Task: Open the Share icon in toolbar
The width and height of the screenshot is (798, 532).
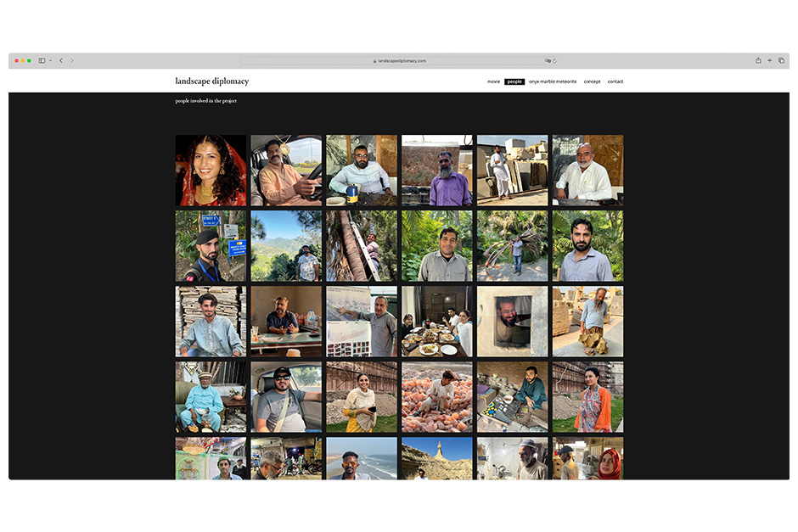Action: pos(758,60)
